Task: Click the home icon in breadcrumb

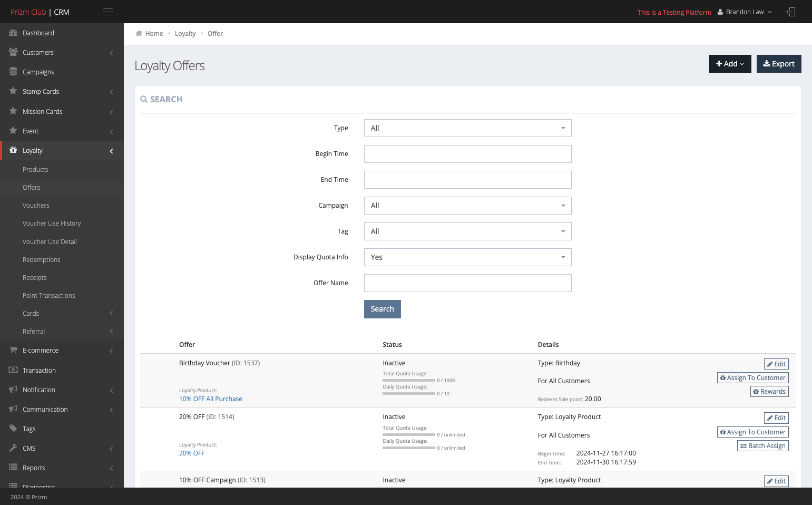Action: click(139, 33)
